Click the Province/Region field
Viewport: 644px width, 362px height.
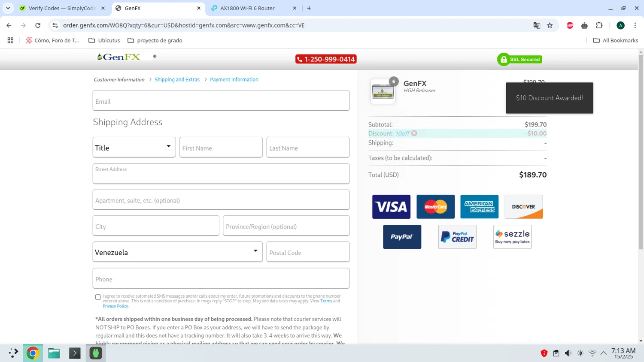click(x=286, y=226)
